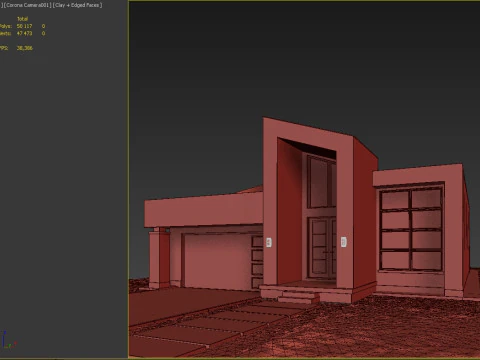Screen dimensions: 480x360
Task: Click the Verts total count 47 473
Action: (24, 33)
